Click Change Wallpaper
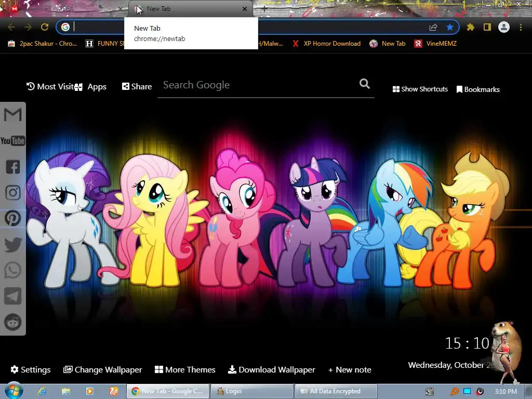 pyautogui.click(x=102, y=369)
